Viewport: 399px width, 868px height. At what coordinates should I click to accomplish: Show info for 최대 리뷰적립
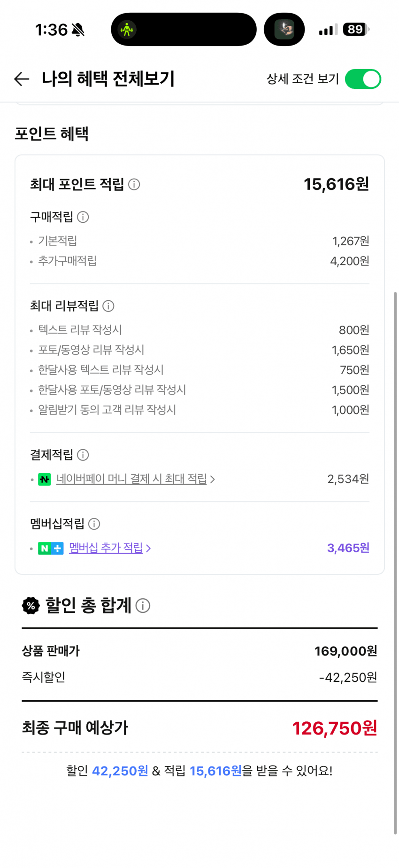[x=108, y=306]
